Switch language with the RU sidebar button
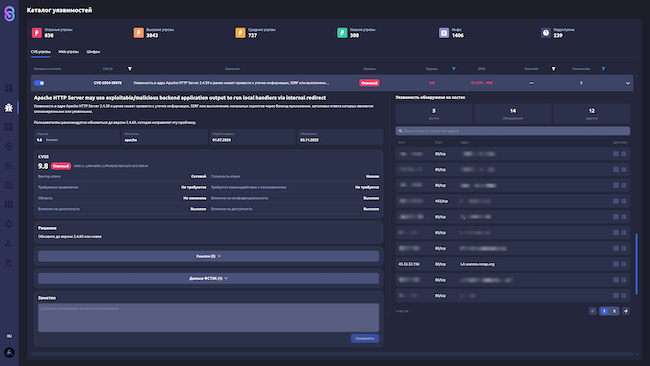 [x=9, y=336]
